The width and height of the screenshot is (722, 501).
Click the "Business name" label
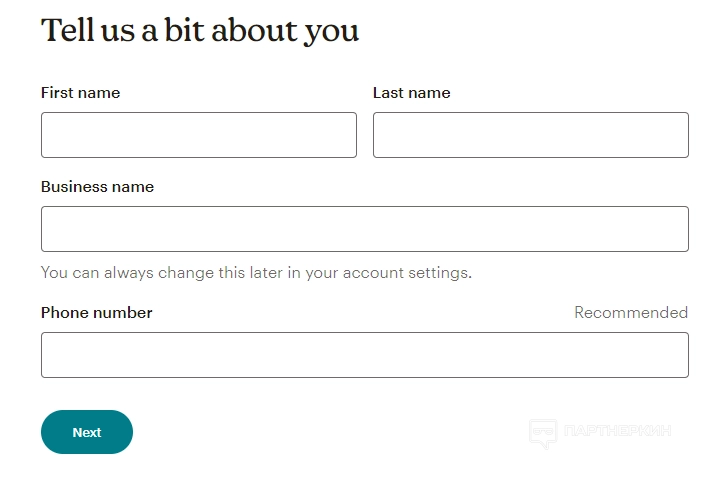97,187
